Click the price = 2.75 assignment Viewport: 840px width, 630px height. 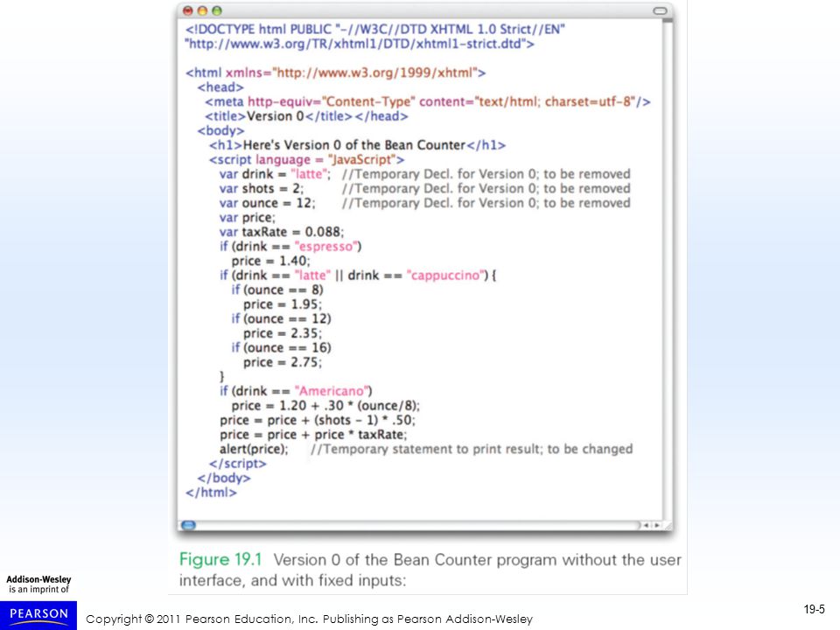[283, 362]
